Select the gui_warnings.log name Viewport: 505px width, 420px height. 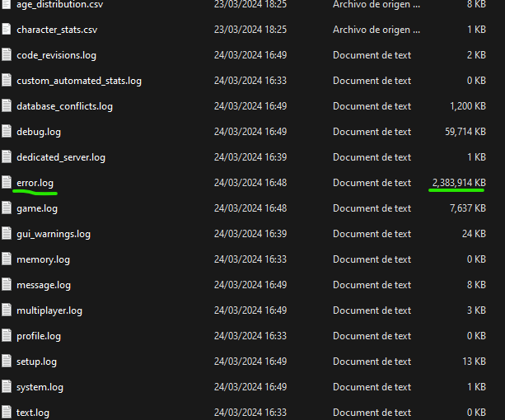point(54,234)
